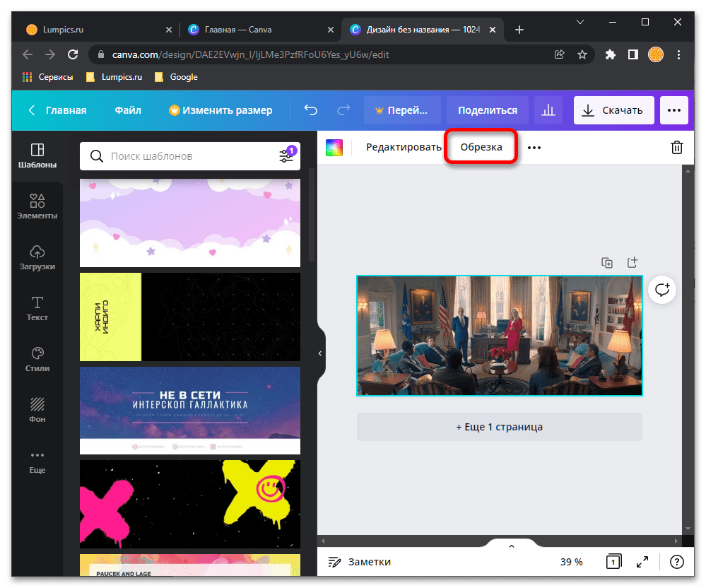Screen dimensions: 706x588
Task: Click the Поиск шаблонов search field
Action: 189,155
